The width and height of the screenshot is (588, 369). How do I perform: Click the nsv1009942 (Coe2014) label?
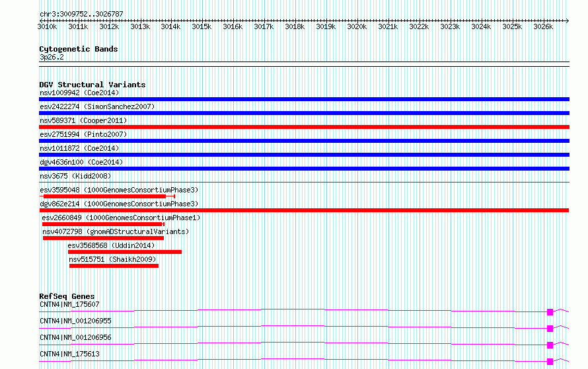(x=79, y=93)
